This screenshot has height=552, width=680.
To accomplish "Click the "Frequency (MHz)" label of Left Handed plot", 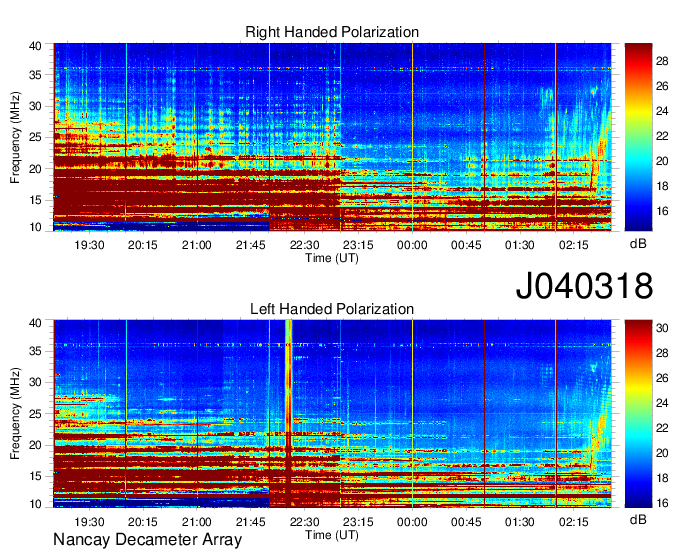I will tap(15, 414).
